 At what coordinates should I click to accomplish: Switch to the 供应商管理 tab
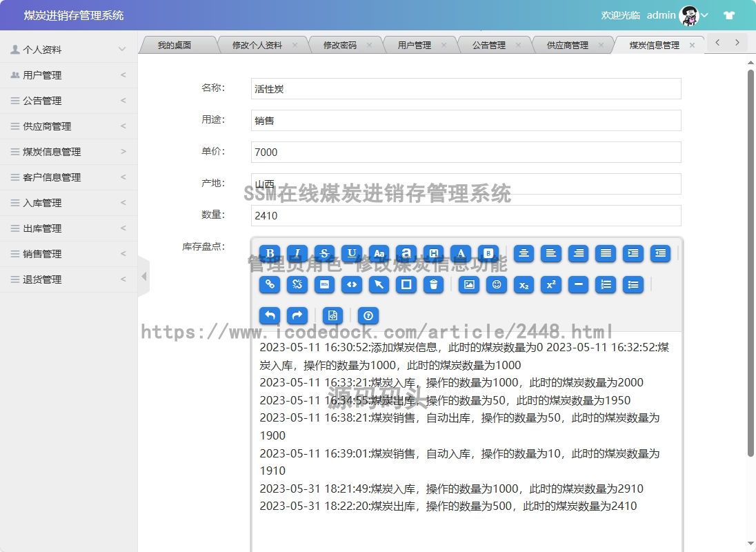pos(568,46)
